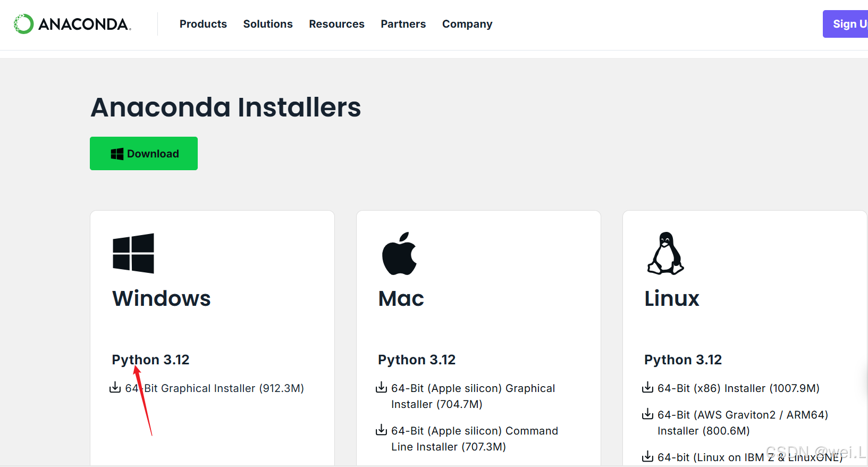Screen dimensions: 868x467
Task: Download the Windows 64-Bit Graphical Installer (912.3M)
Action: pos(214,388)
